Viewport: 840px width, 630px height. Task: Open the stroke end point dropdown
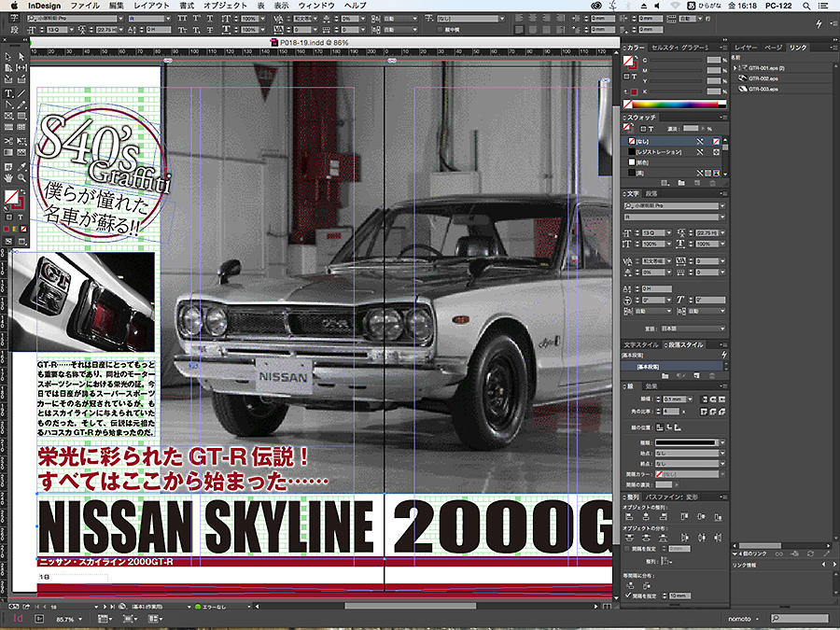click(x=722, y=464)
